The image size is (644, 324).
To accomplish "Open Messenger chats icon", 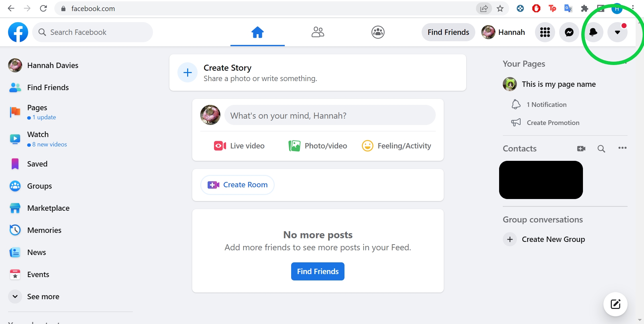I will tap(569, 32).
